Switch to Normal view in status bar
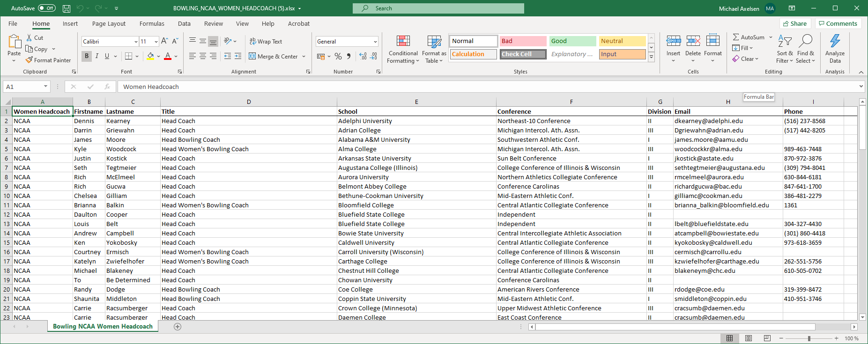The image size is (868, 344). click(x=730, y=338)
